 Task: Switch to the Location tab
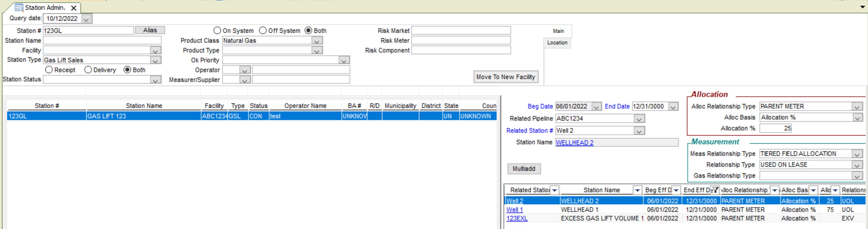click(x=557, y=43)
